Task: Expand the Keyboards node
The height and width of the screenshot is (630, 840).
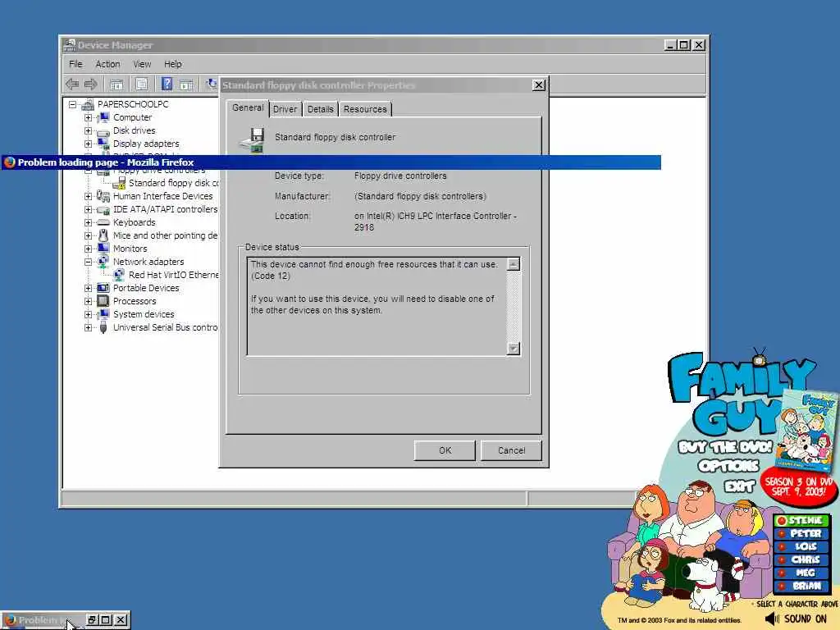Action: point(88,223)
